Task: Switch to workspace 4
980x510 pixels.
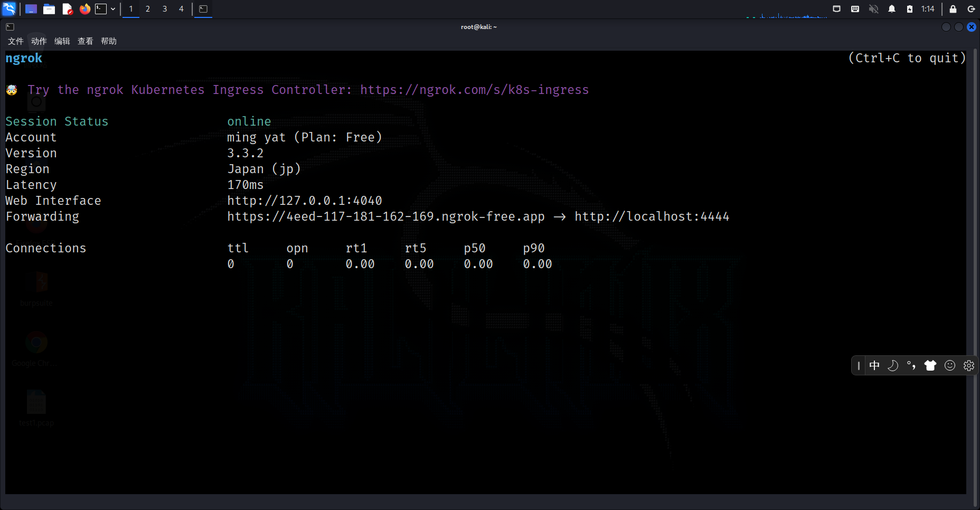Action: tap(181, 9)
